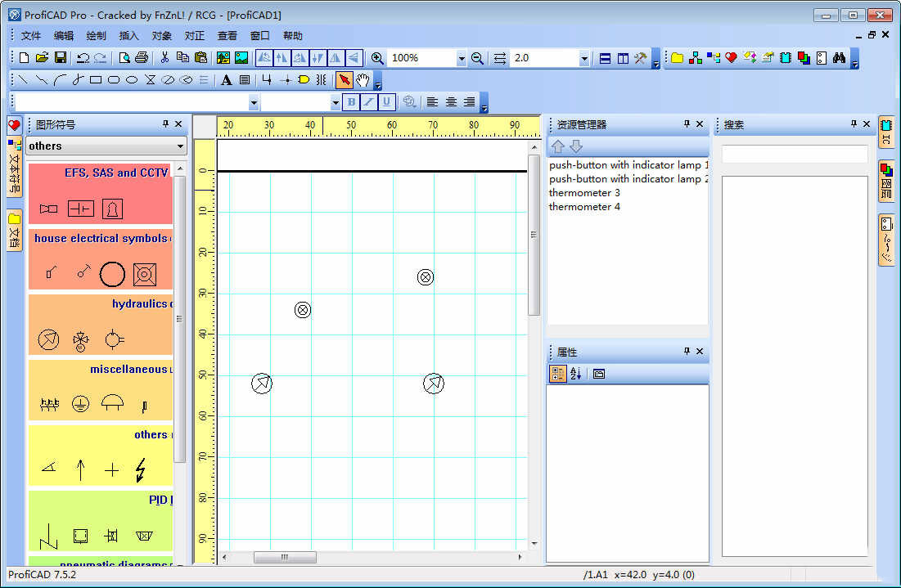Viewport: 901px width, 588px height.
Task: Save the drawing with the floppy disk icon
Action: coord(60,58)
